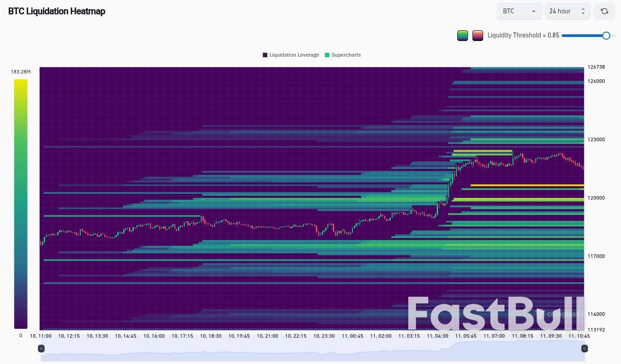621x364 pixels.
Task: Click the 183.28M color scale maximum label
Action: click(21, 72)
